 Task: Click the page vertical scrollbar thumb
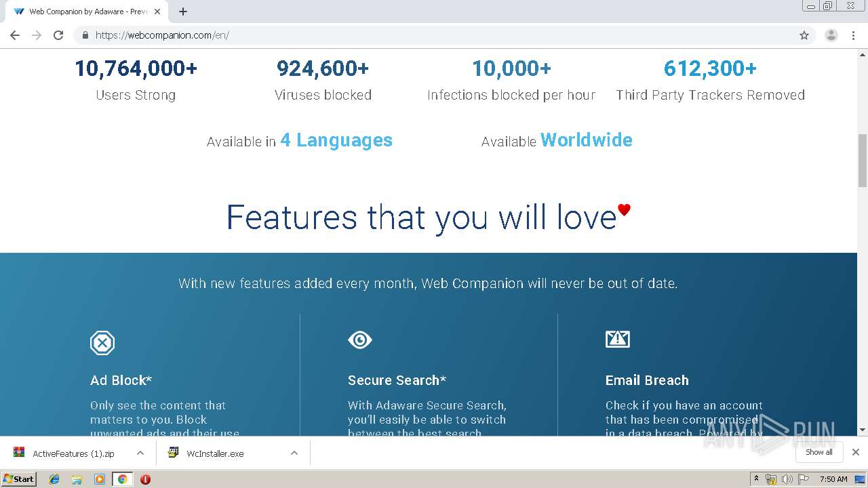click(863, 161)
